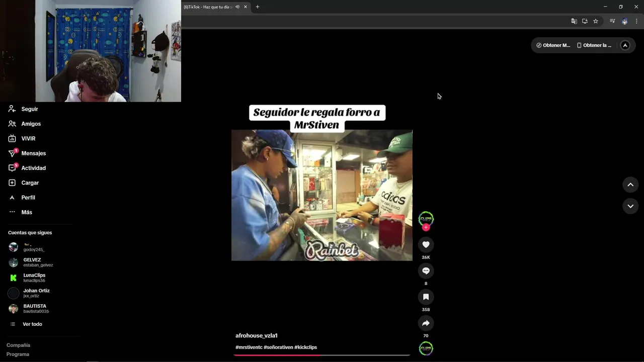Open the comments bubble icon
Image resolution: width=644 pixels, height=362 pixels.
(426, 270)
